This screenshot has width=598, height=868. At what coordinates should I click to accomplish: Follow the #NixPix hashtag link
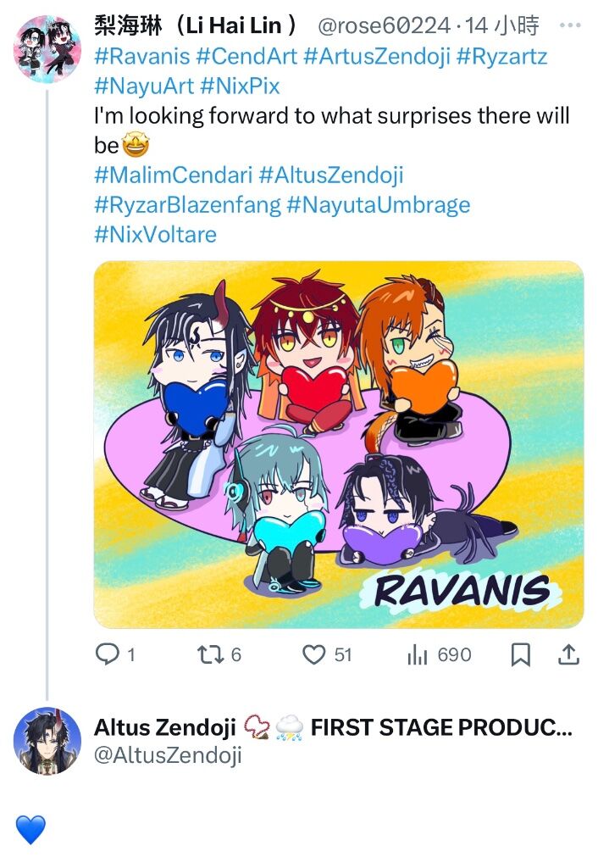[x=240, y=86]
